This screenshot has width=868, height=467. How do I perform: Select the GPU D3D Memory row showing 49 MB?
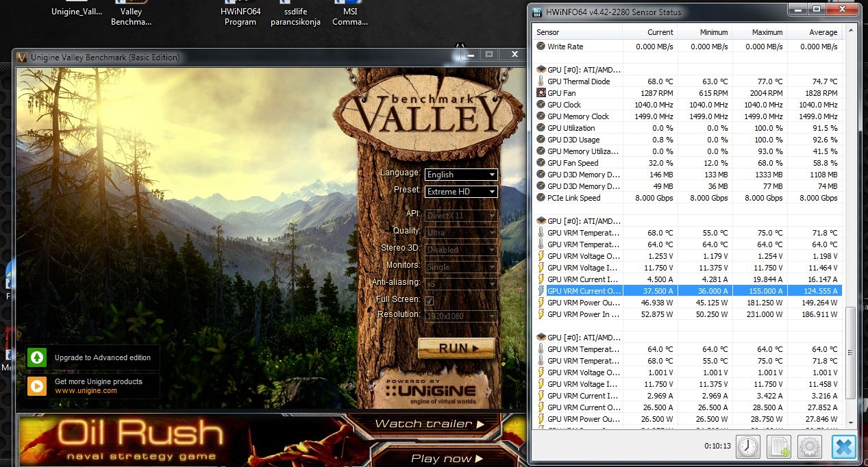click(687, 186)
